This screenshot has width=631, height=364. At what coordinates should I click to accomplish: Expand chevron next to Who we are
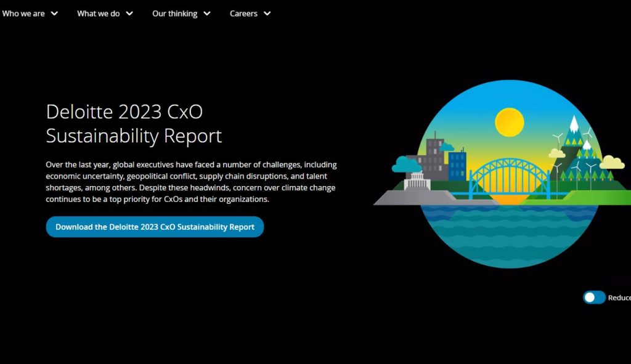click(54, 14)
